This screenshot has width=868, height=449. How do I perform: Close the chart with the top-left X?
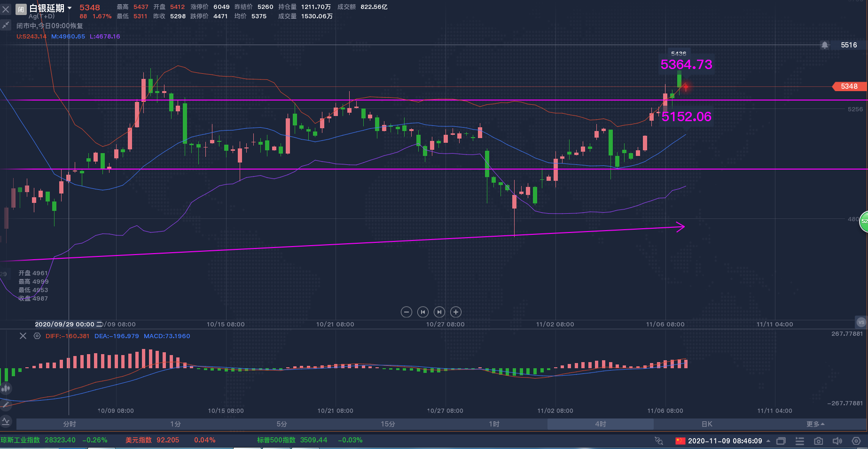click(x=6, y=9)
